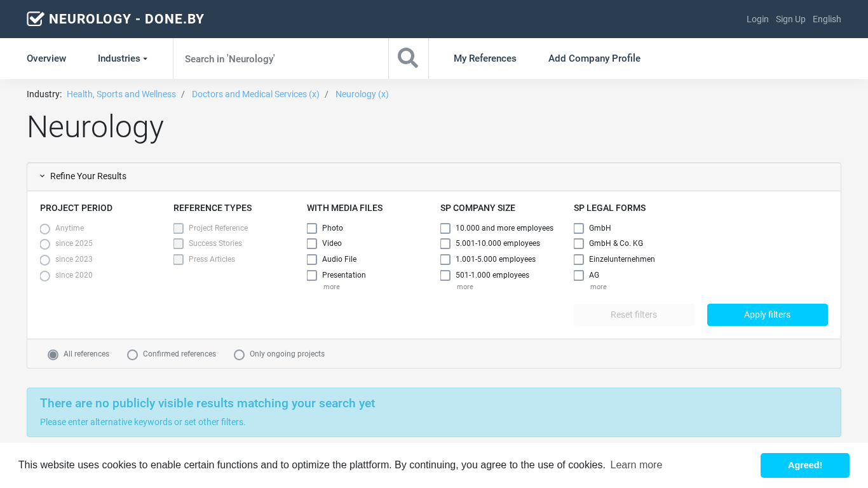Show more legal form options
Viewport: 868px width, 488px height.
point(598,287)
